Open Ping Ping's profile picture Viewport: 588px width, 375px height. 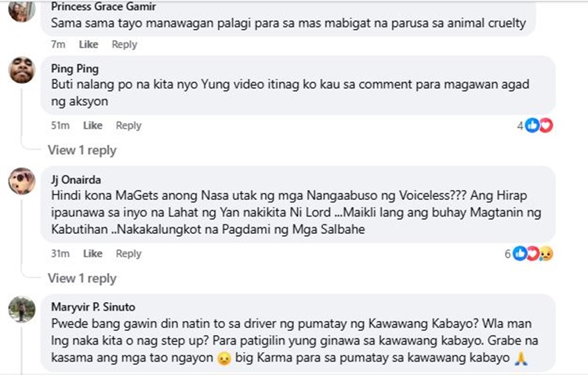click(x=22, y=70)
